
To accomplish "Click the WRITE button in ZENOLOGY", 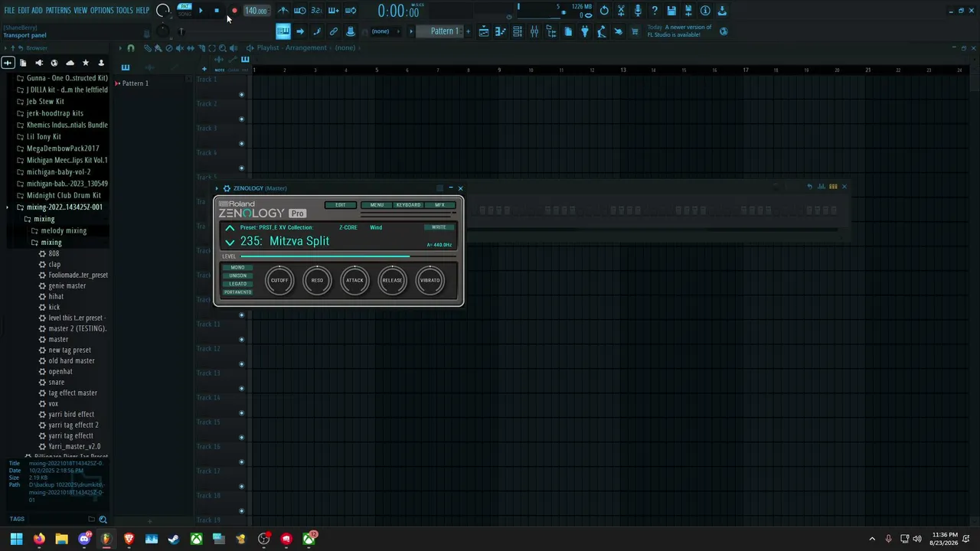I will pos(439,227).
